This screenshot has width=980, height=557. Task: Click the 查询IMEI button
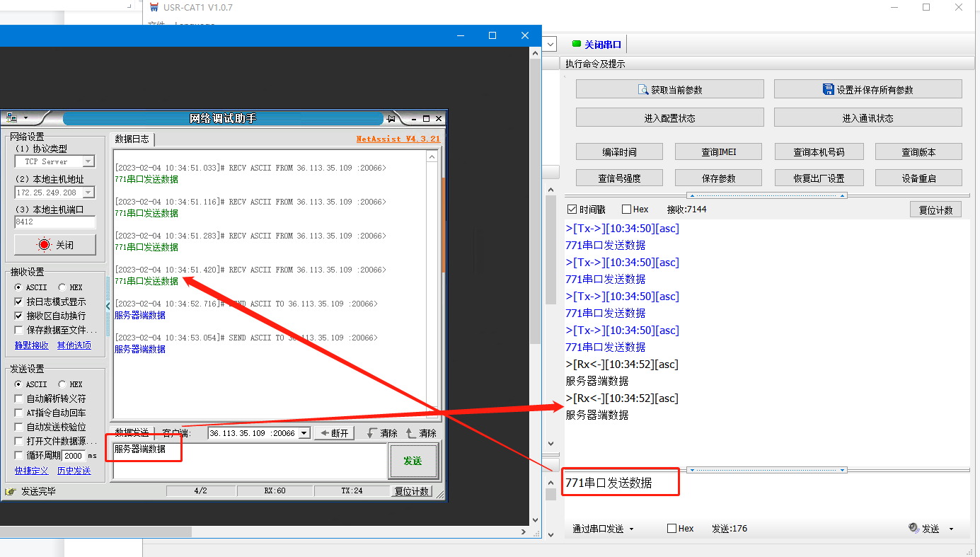point(718,152)
